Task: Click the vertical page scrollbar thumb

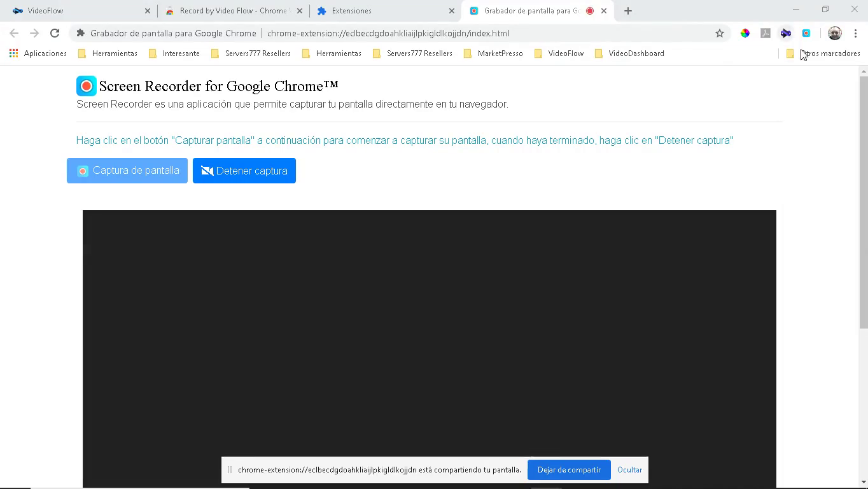Action: 864,202
